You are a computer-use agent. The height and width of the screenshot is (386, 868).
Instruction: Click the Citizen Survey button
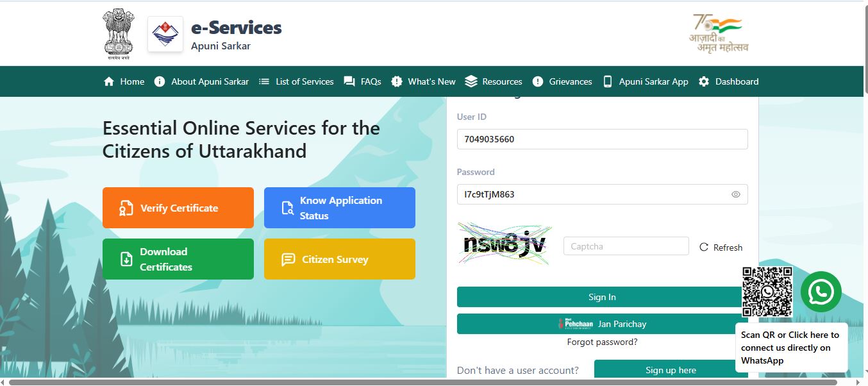(340, 259)
